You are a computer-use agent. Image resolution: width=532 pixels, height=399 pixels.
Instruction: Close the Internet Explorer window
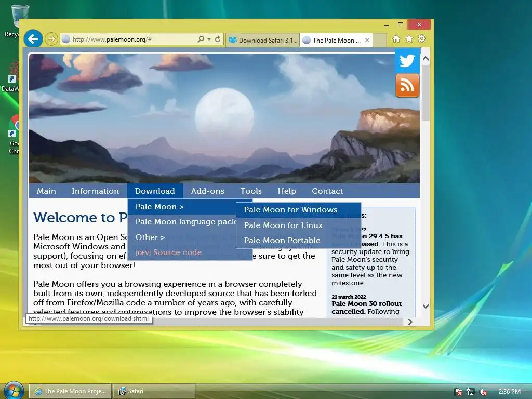click(419, 25)
